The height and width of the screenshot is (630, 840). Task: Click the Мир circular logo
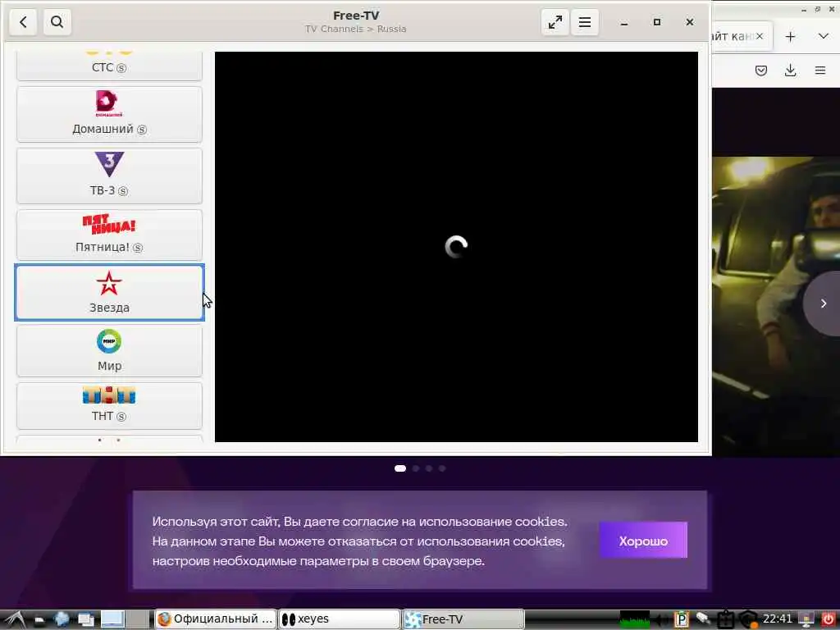coord(109,341)
